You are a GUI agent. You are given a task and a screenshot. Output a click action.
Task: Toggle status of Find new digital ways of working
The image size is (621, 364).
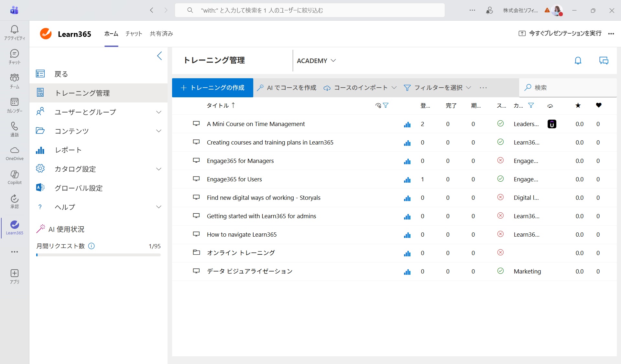click(500, 197)
